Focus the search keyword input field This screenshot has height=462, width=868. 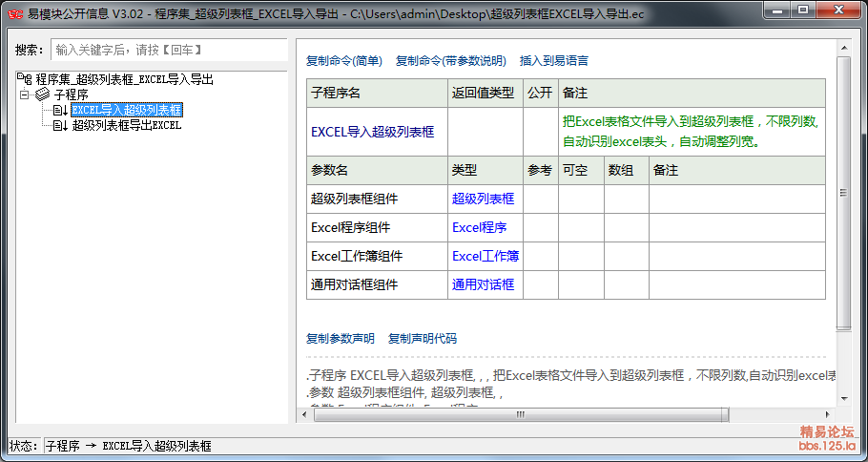click(170, 50)
